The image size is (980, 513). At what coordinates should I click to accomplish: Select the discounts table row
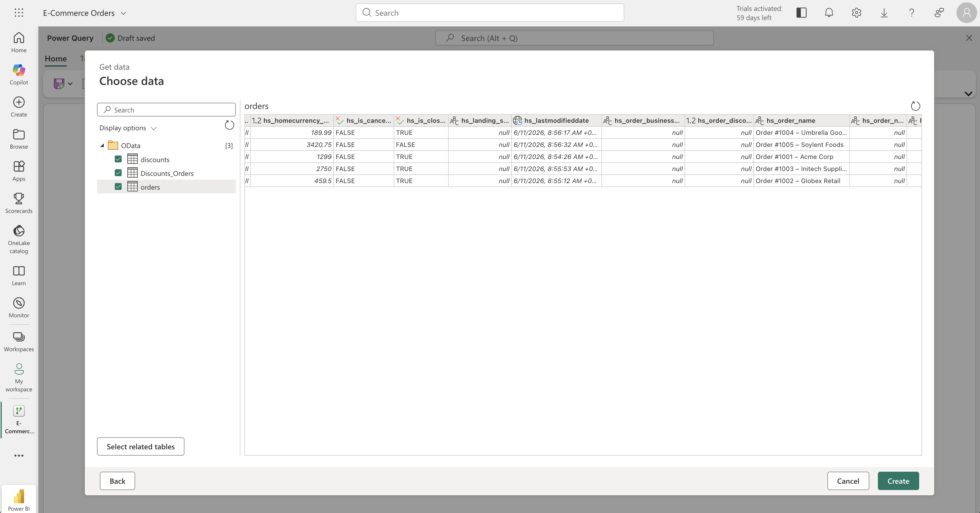pyautogui.click(x=166, y=159)
